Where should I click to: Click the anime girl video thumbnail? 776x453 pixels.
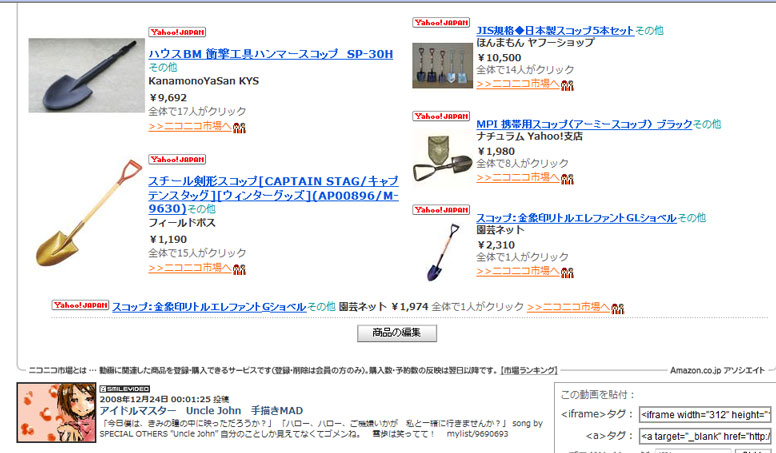point(56,412)
